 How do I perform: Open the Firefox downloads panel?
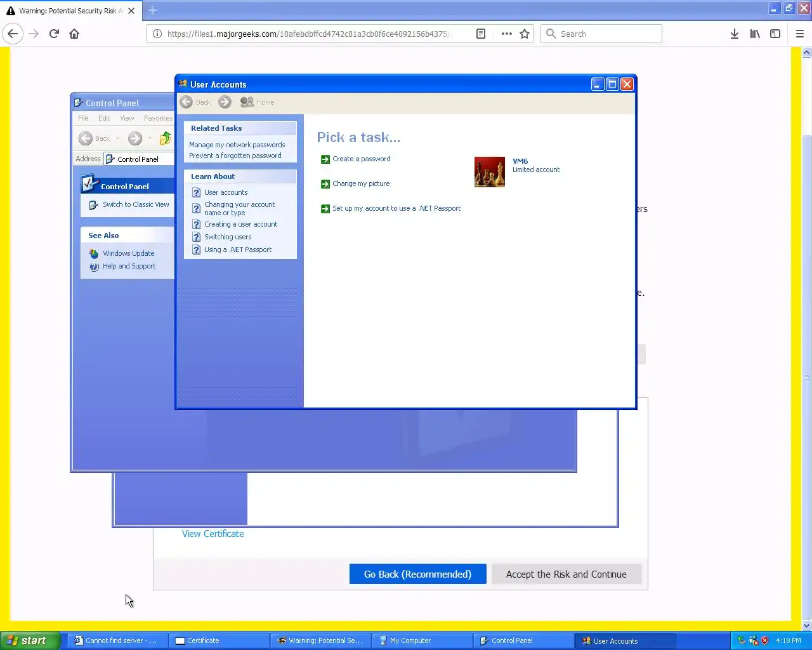coord(734,34)
